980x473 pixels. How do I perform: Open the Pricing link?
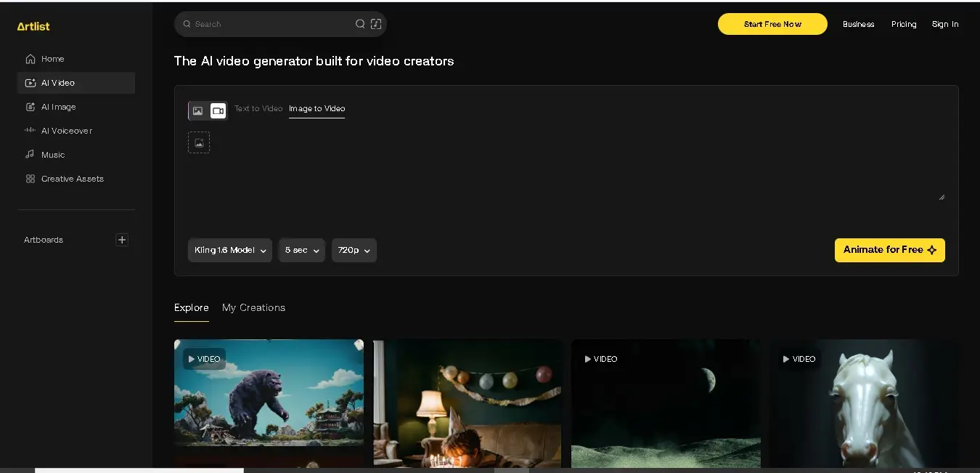click(x=904, y=24)
